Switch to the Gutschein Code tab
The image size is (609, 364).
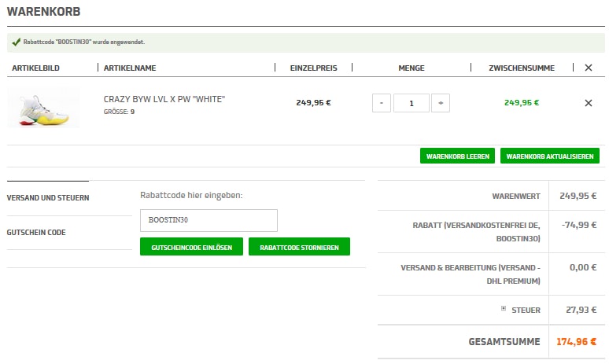pyautogui.click(x=38, y=233)
